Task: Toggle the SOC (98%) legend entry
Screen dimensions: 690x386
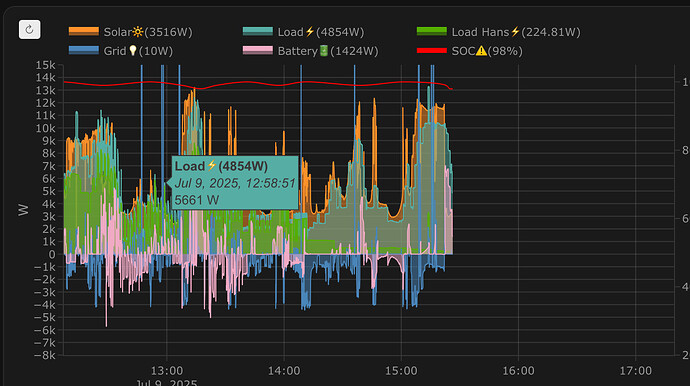Action: 470,51
